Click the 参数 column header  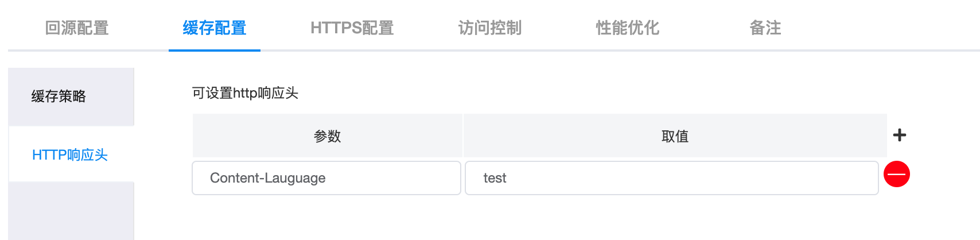[327, 136]
